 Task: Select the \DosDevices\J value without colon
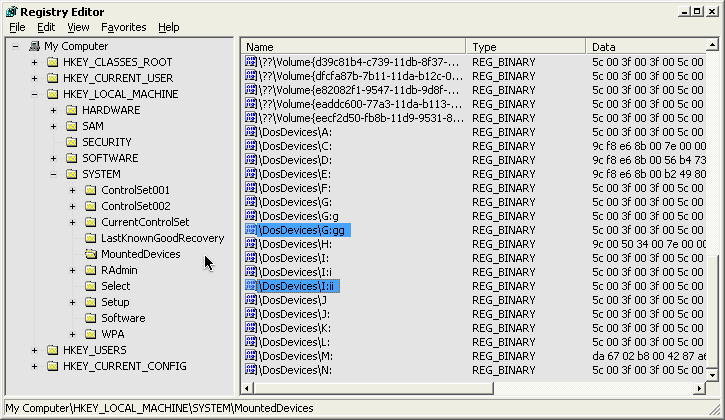click(x=292, y=300)
